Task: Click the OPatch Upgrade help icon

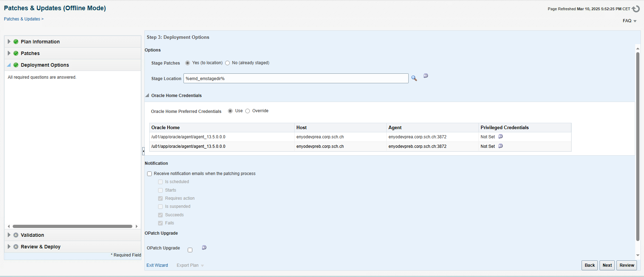Action: [204, 248]
